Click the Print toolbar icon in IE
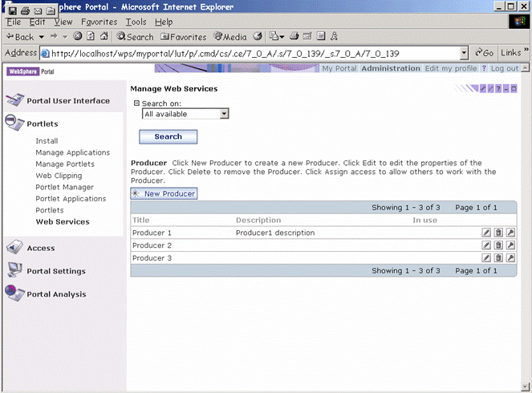 point(294,36)
